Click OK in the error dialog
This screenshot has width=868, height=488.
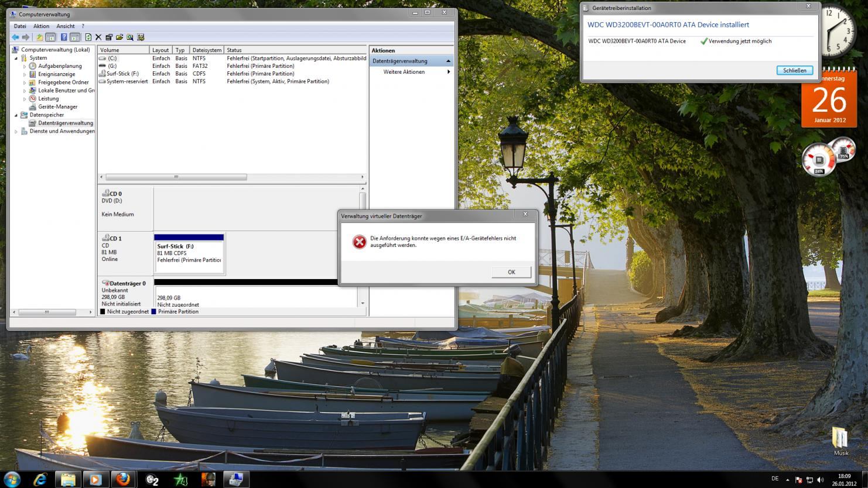coord(511,272)
